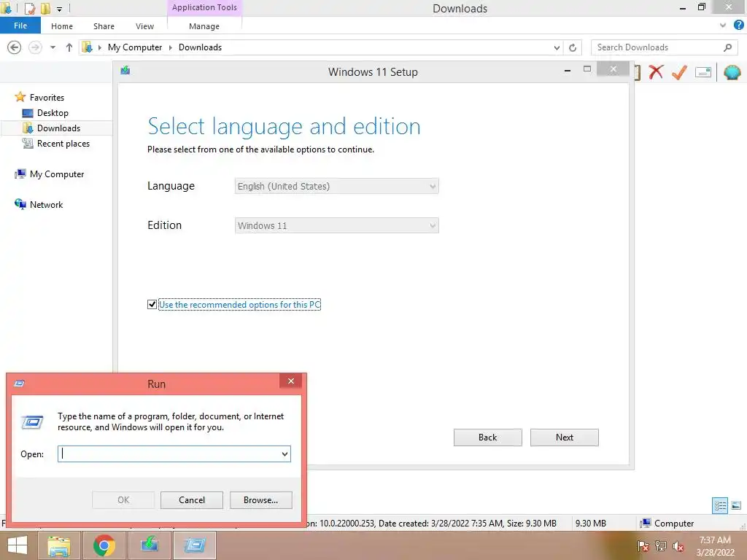
Task: Open the address bar history dropdown
Action: [557, 47]
